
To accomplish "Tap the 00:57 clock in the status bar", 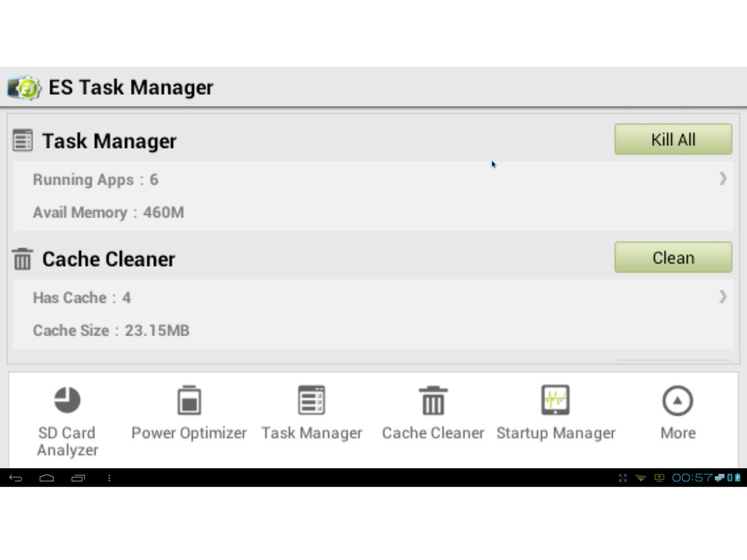I will click(x=692, y=477).
